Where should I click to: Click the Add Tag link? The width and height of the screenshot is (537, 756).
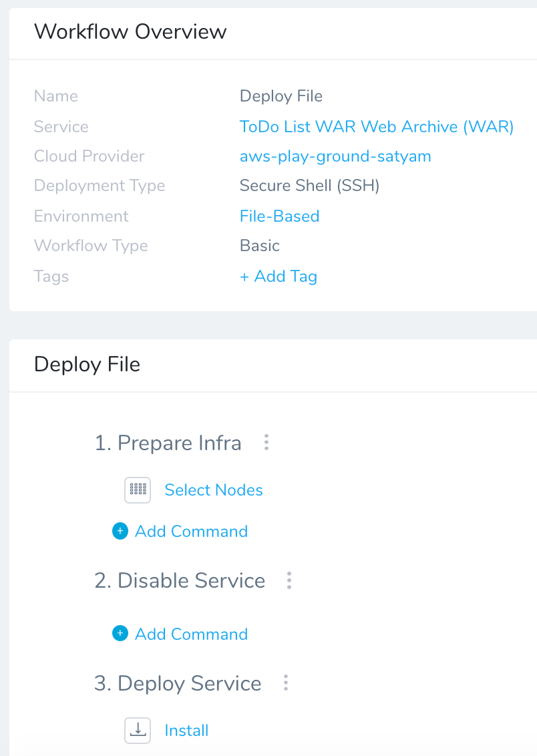(278, 276)
